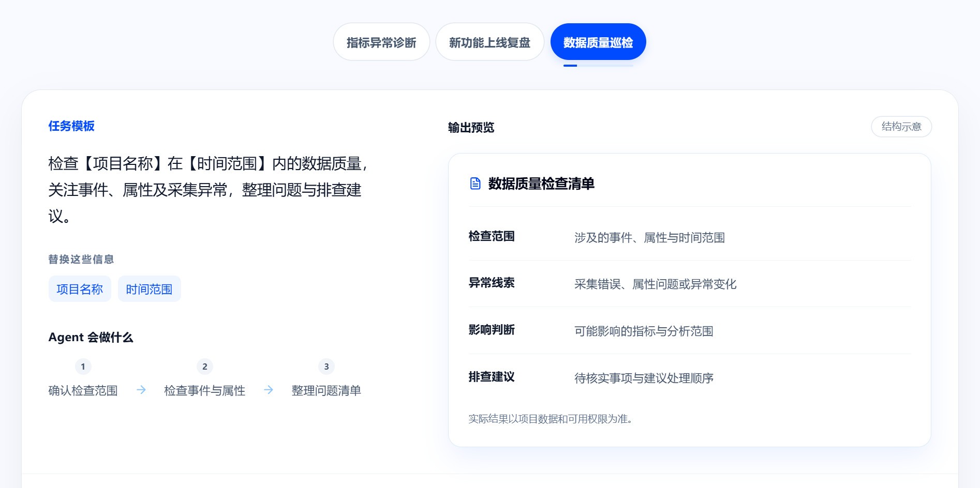Click the arrow icon after 确认检查范围
The height and width of the screenshot is (488, 980).
(141, 390)
